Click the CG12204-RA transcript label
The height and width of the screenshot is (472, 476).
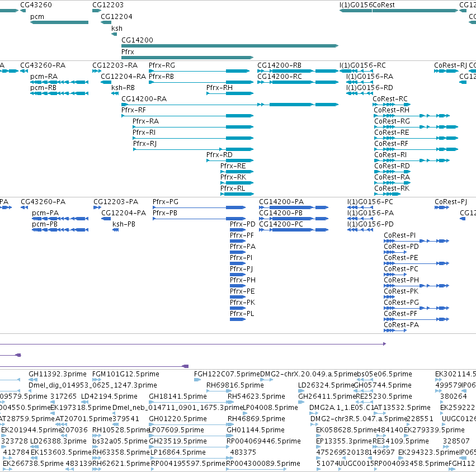click(x=123, y=77)
